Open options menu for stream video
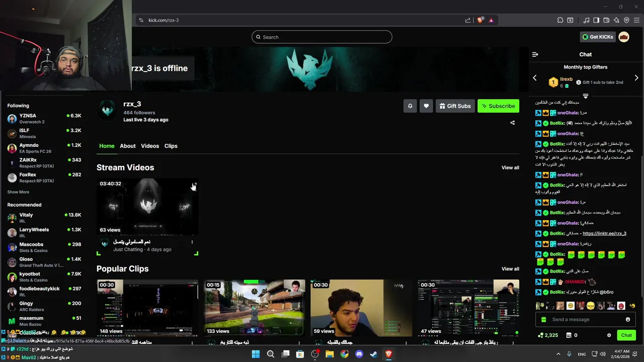Viewport: 644px width, 362px height. click(x=192, y=242)
